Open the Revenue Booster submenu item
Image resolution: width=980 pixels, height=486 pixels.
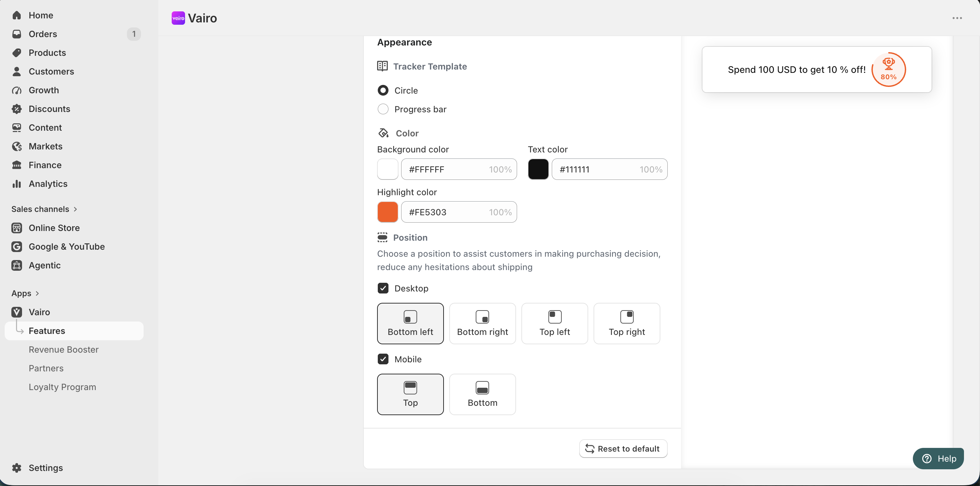63,349
